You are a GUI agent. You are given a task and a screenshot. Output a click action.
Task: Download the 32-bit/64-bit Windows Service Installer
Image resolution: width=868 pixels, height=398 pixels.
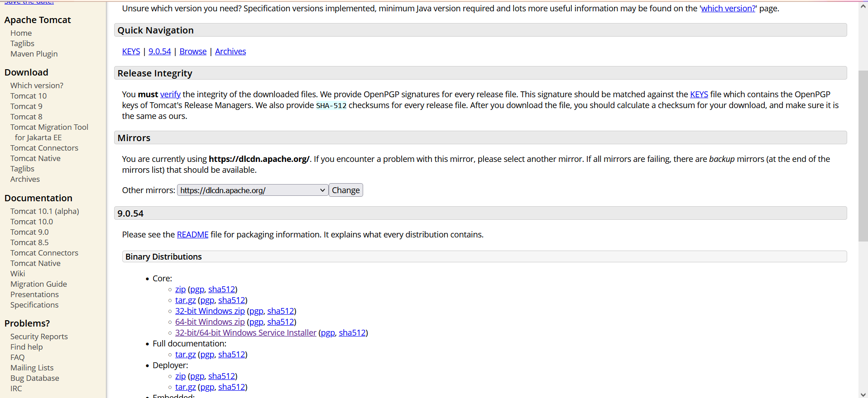click(246, 332)
